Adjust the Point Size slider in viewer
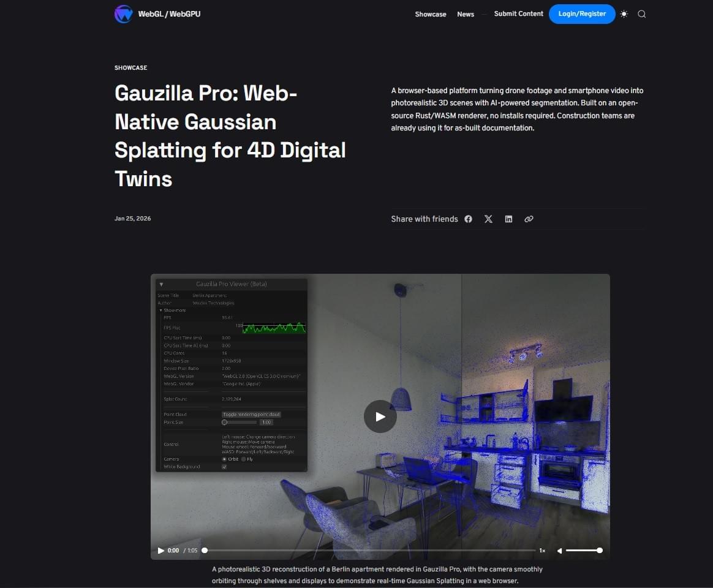The image size is (713, 588). point(239,423)
